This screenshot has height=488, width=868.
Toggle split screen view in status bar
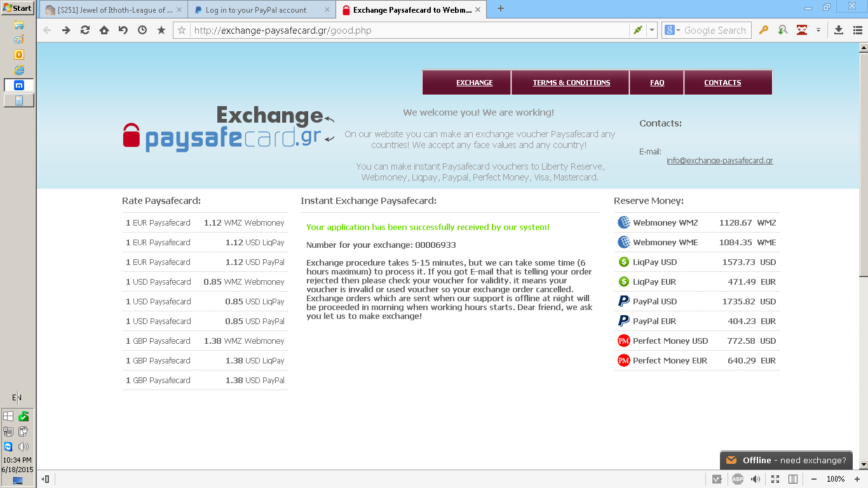pyautogui.click(x=793, y=479)
